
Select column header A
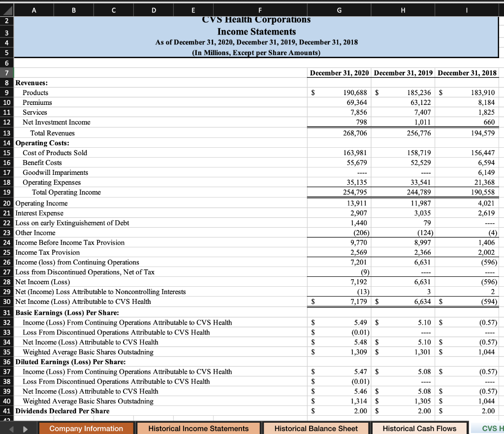(33, 9)
